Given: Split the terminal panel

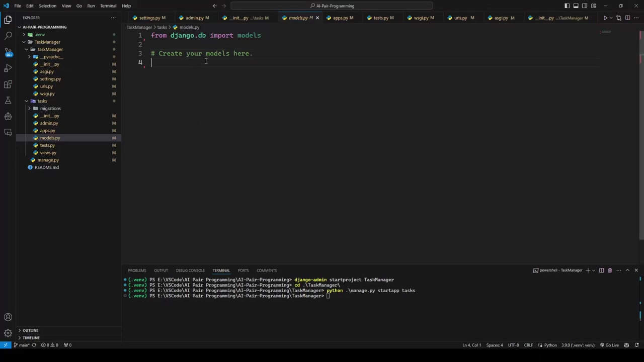Looking at the screenshot, I should [601, 270].
